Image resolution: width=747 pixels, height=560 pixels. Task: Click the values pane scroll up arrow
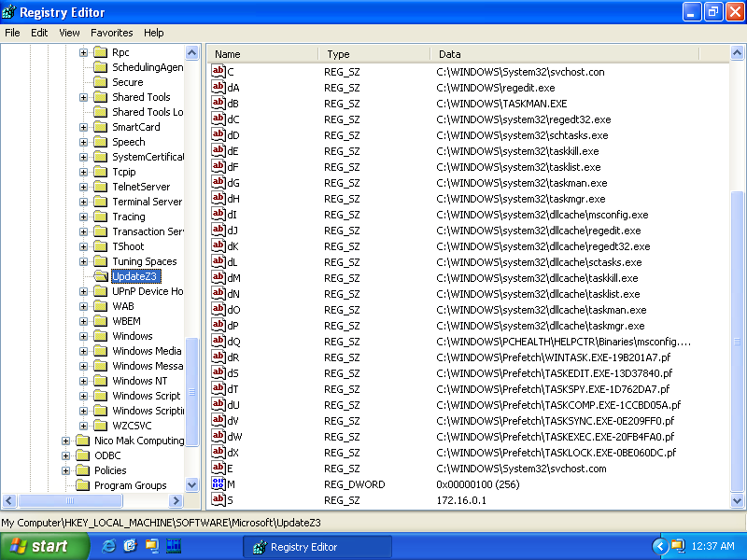coord(737,53)
